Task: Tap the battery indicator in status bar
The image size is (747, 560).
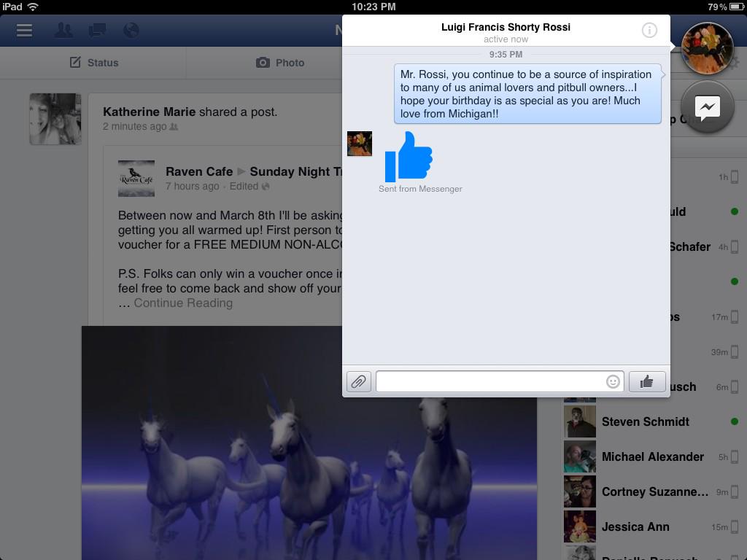Action: (736, 7)
